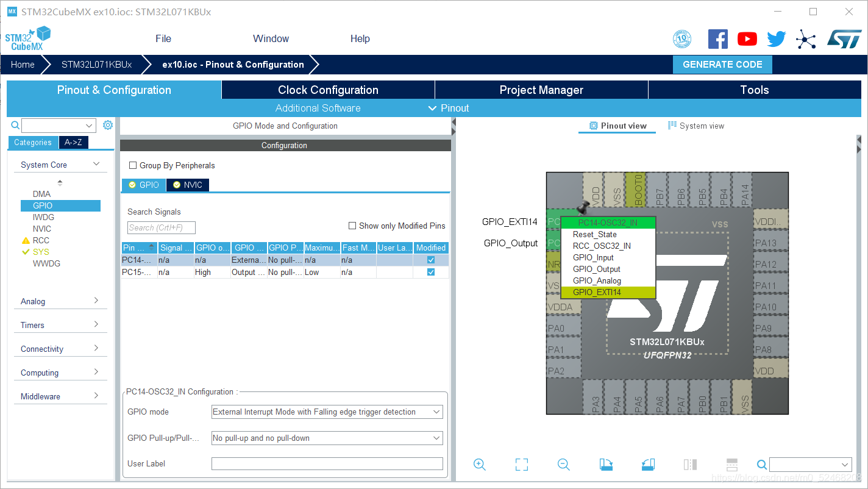Fit the chip view to window
The image size is (868, 489).
click(522, 465)
